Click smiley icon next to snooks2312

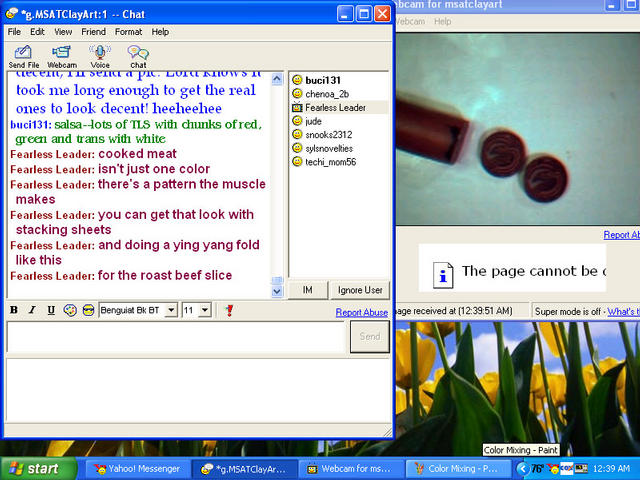point(297,134)
